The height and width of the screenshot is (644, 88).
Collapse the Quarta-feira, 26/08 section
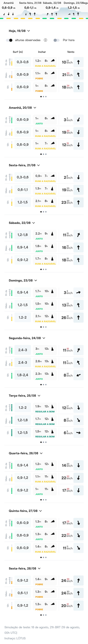point(41,453)
